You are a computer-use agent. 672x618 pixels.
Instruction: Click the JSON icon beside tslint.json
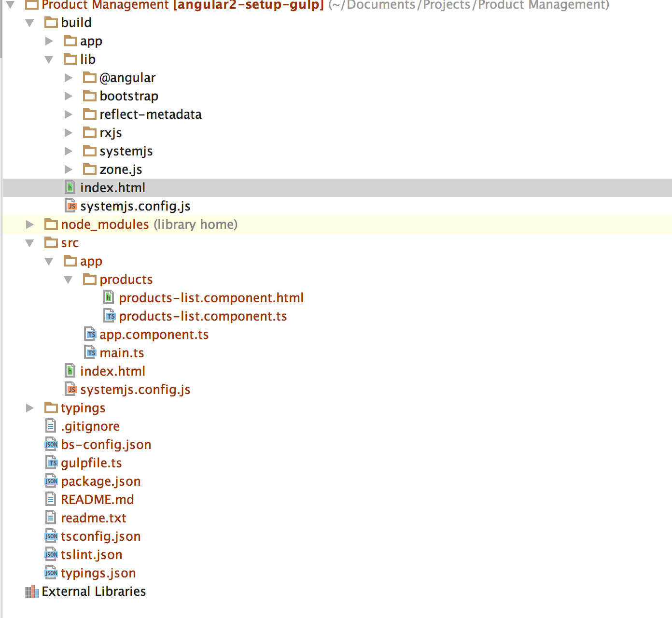click(51, 555)
